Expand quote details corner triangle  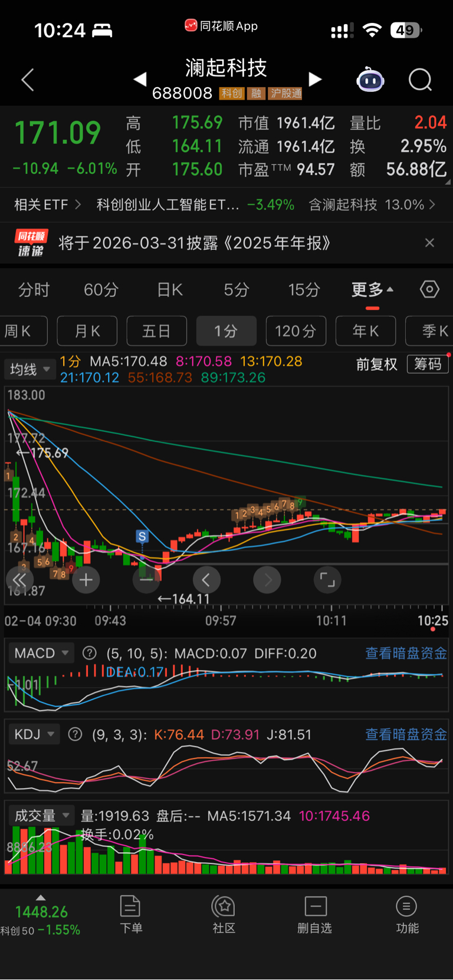[447, 182]
